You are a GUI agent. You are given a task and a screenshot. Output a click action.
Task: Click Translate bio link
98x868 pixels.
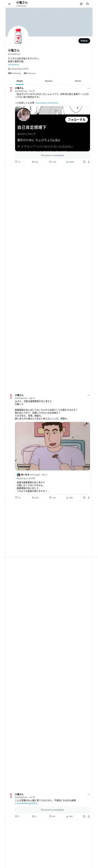[x=14, y=65]
